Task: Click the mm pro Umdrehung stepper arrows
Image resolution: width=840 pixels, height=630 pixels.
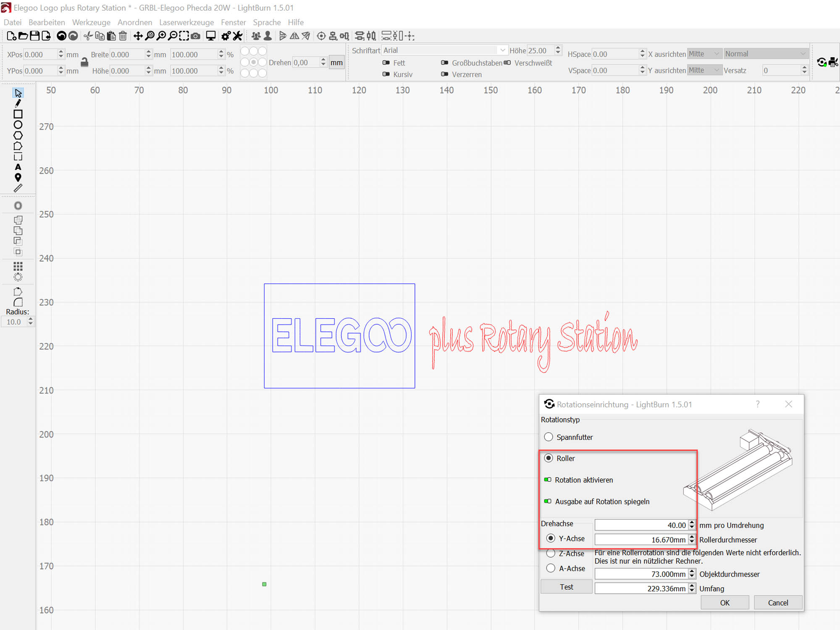Action: (x=692, y=525)
